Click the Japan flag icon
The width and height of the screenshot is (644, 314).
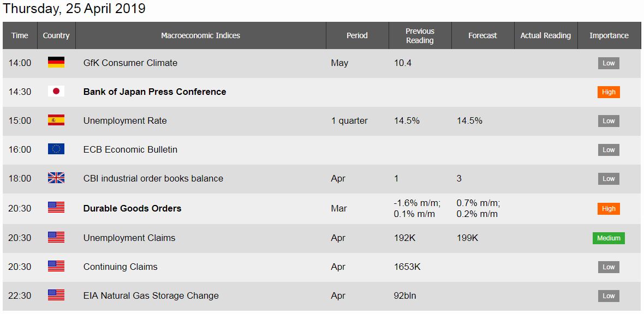pos(56,92)
